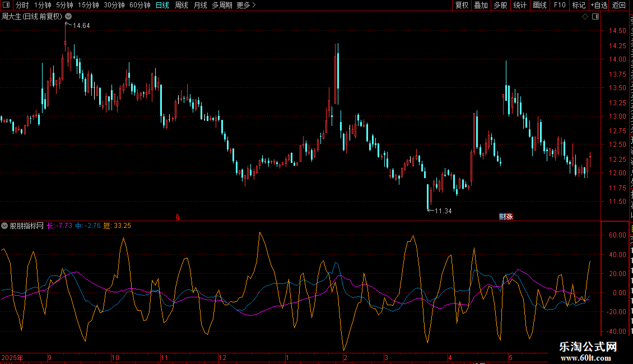Switch to the 分时 view
Viewport: 633px width, 364px height.
click(x=22, y=5)
